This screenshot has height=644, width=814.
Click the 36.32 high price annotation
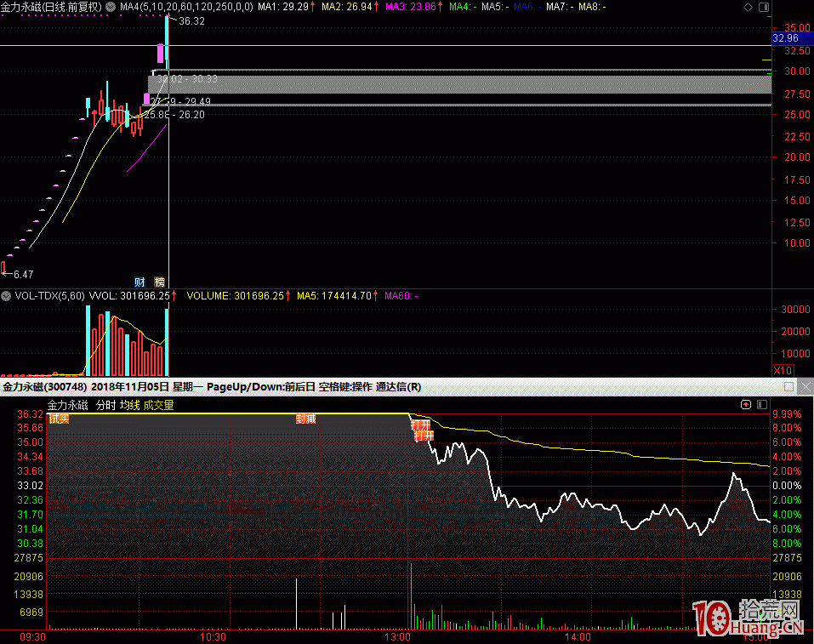[191, 21]
